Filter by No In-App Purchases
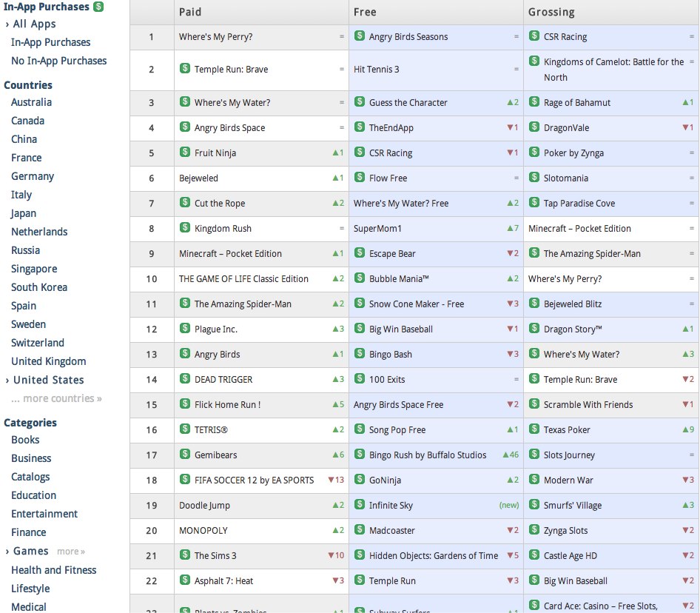This screenshot has width=700, height=613. point(59,61)
